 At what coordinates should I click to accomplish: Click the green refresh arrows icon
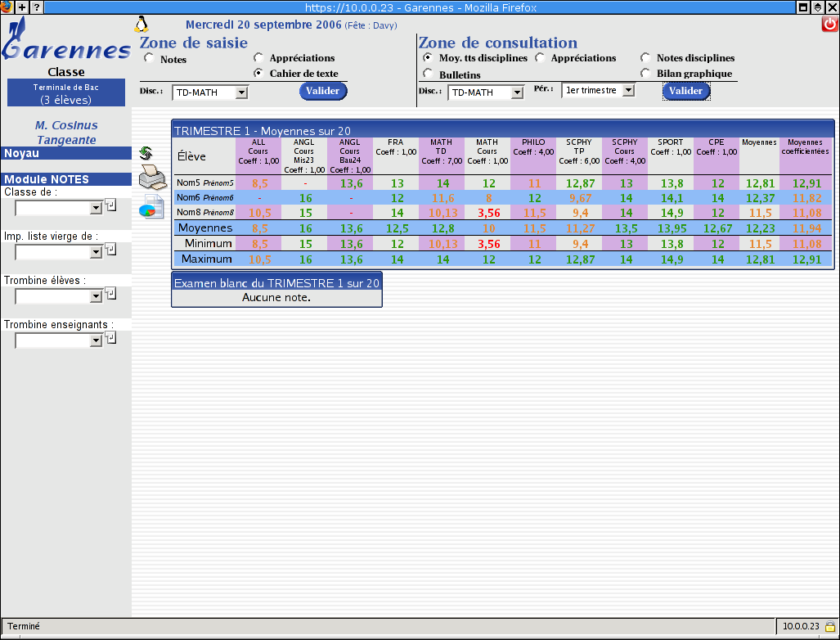point(146,153)
